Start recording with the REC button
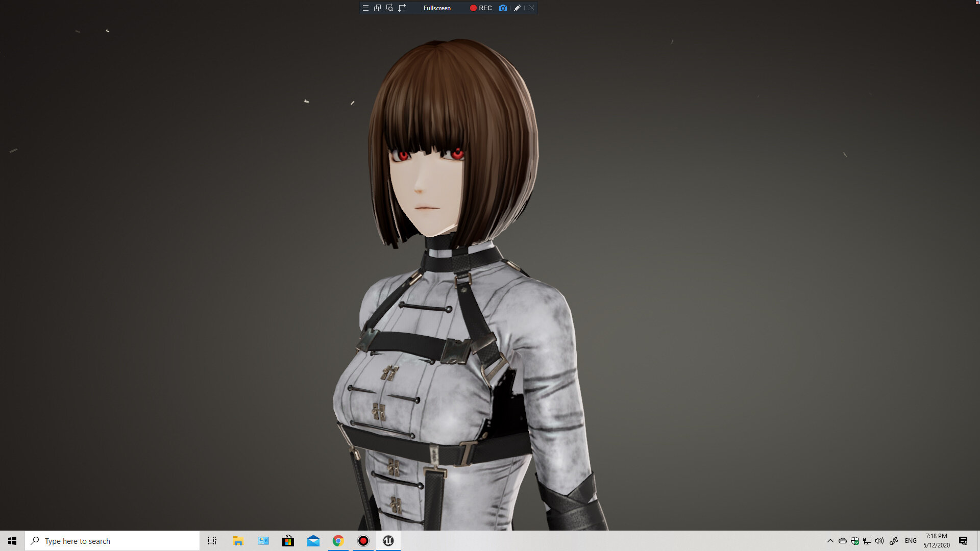The image size is (980, 551). (x=481, y=8)
